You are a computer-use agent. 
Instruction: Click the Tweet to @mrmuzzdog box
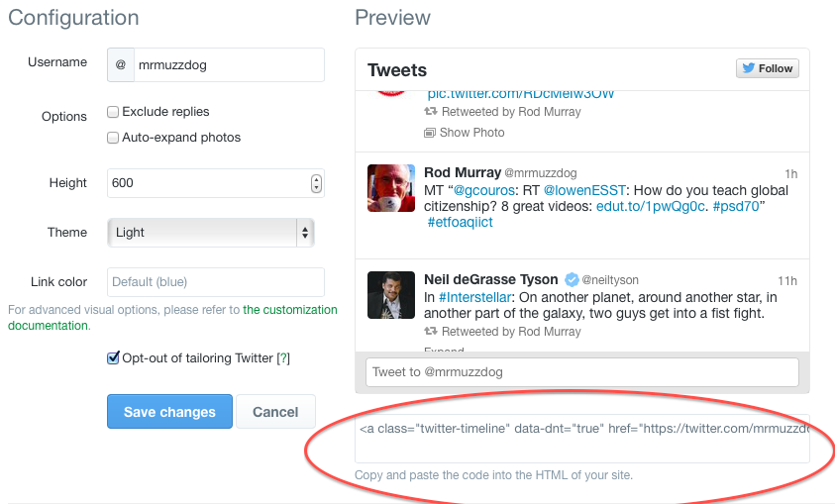coord(581,372)
